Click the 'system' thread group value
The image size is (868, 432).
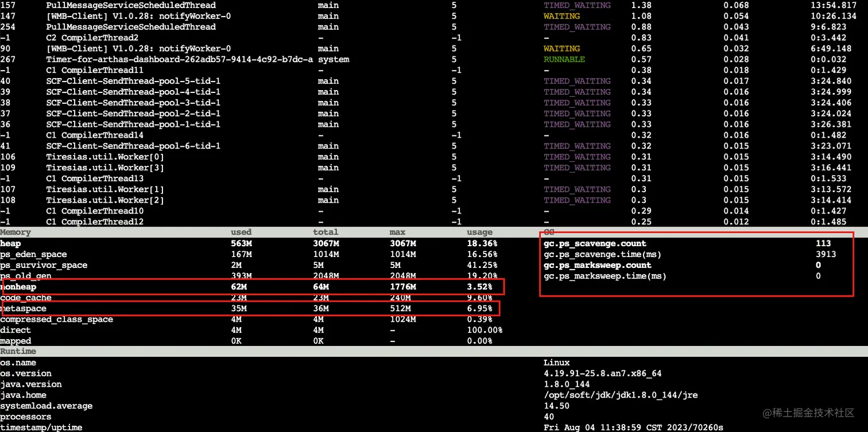click(334, 60)
